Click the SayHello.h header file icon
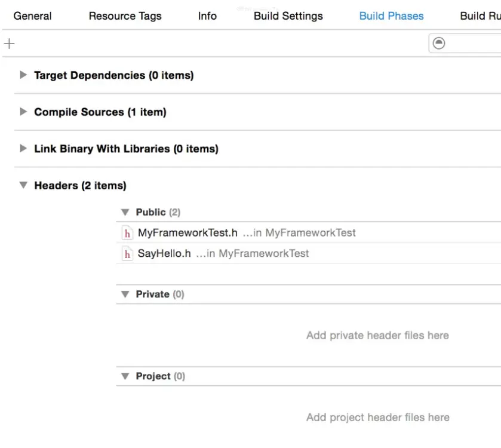Viewport: 501px width, 448px height. click(127, 254)
